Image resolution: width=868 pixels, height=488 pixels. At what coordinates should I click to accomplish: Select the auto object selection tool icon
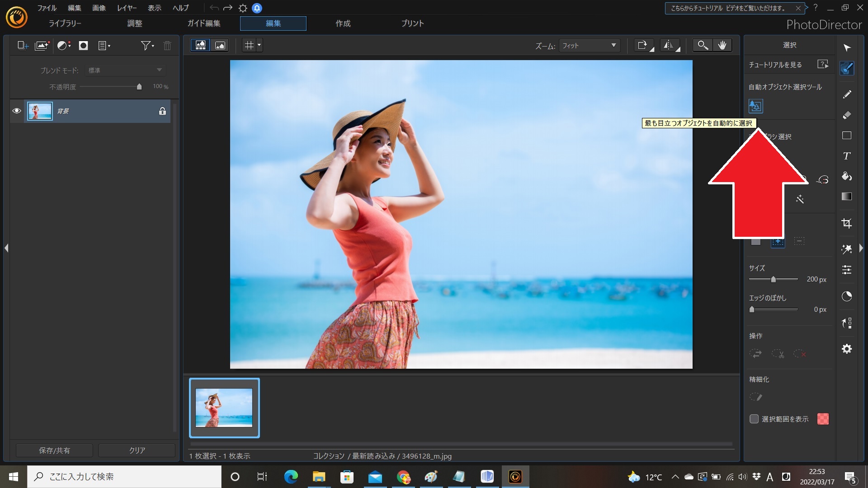point(755,106)
